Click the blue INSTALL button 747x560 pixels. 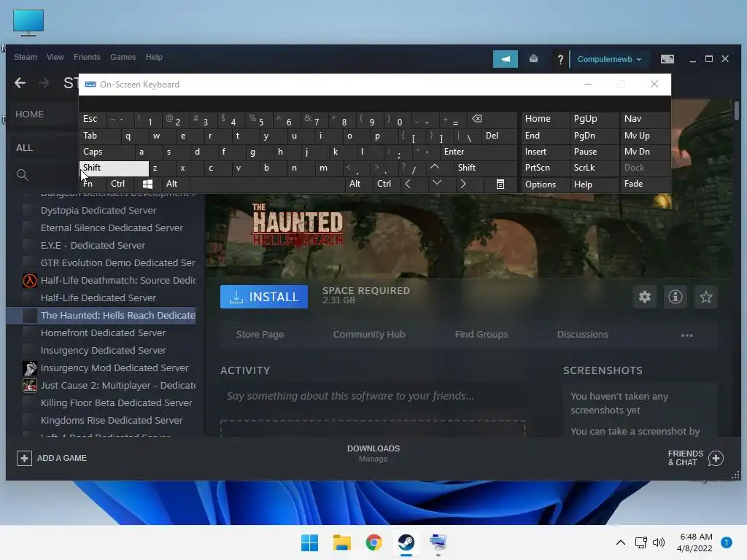(x=264, y=297)
